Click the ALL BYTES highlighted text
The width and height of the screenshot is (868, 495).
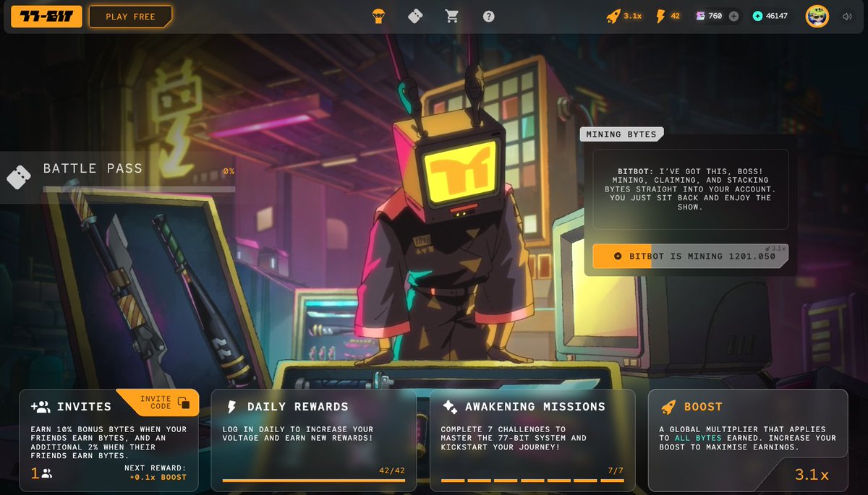(x=699, y=438)
